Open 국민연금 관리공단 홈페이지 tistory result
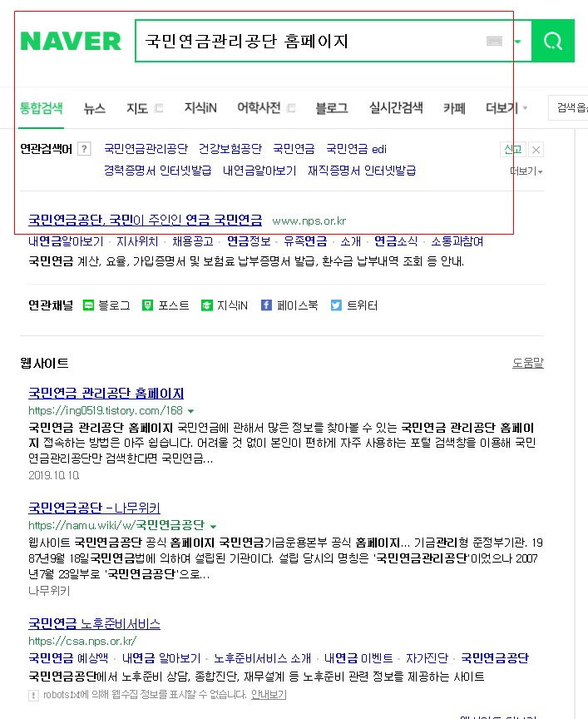The width and height of the screenshot is (588, 719). point(106,393)
